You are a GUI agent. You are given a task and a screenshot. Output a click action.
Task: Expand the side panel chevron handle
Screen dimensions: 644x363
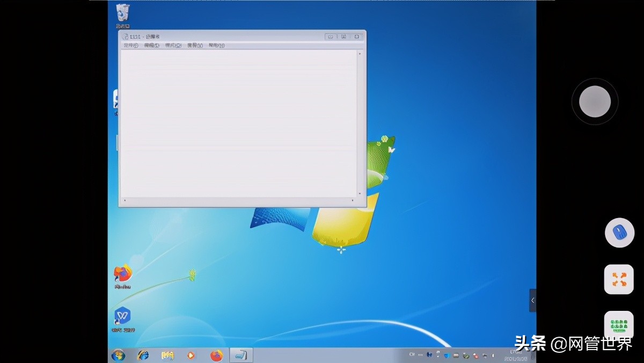tap(532, 301)
